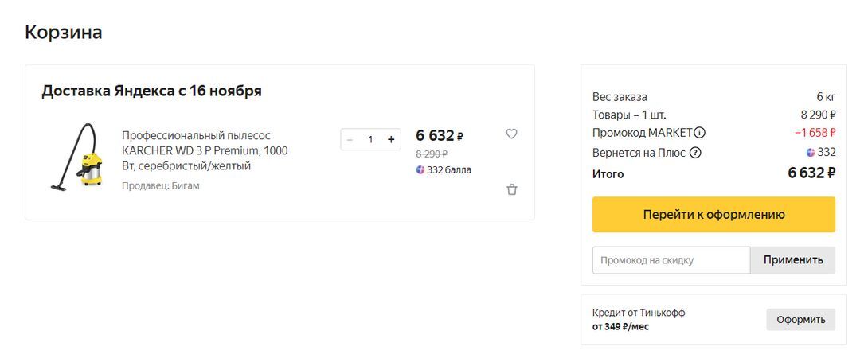Increase quantity with the plus button
This screenshot has height=354, width=868.
tap(391, 139)
